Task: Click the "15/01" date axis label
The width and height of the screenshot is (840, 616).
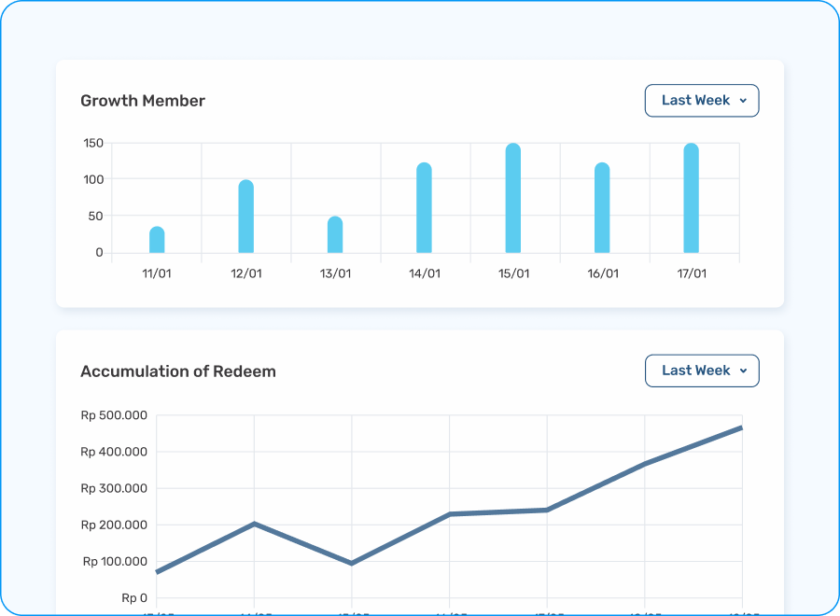Action: [x=513, y=273]
